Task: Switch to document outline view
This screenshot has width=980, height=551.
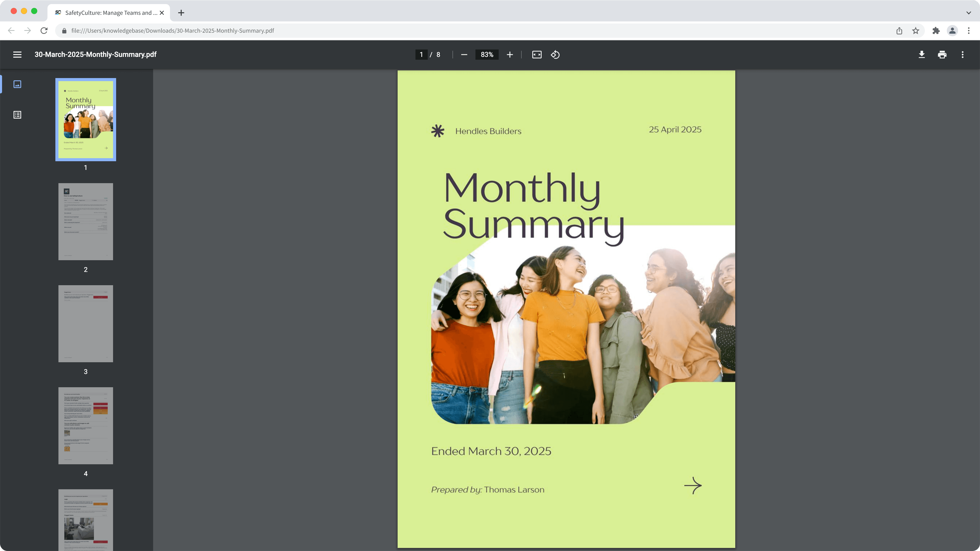Action: tap(17, 115)
